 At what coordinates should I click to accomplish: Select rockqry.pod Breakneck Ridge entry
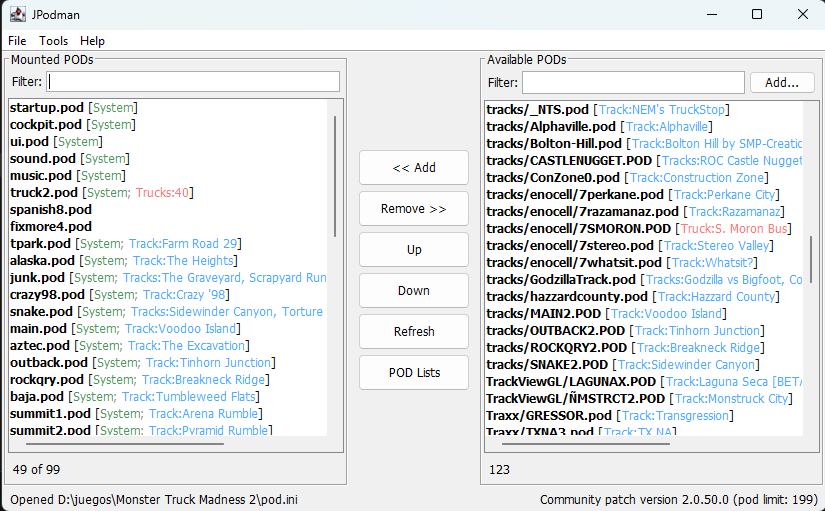point(168,379)
